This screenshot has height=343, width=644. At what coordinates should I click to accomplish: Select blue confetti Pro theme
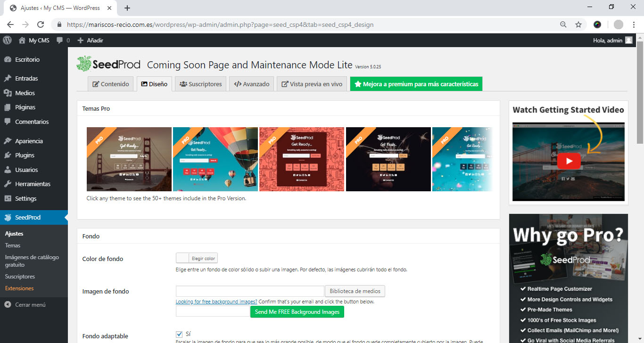[462, 159]
